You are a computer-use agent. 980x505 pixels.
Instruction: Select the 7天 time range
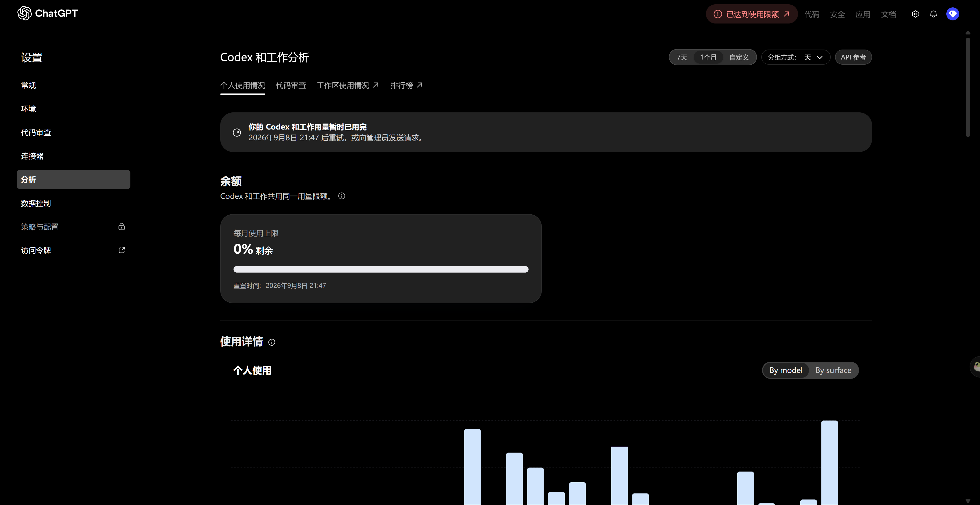682,57
